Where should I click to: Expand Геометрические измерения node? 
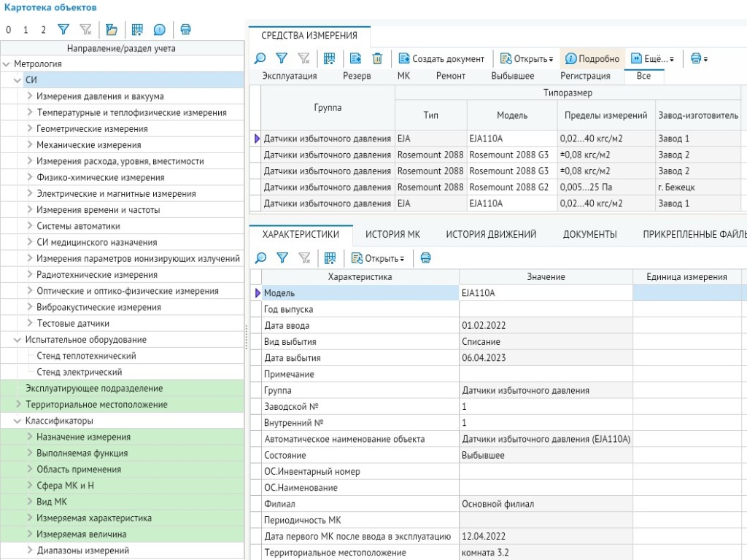[29, 128]
